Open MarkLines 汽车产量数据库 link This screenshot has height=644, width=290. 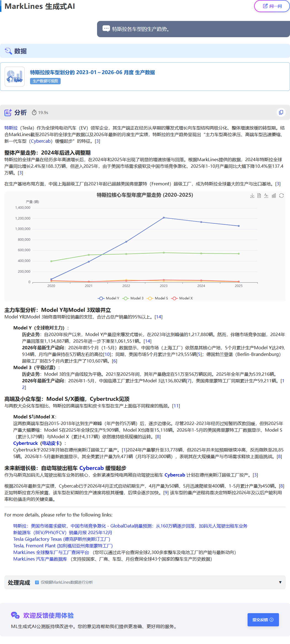(40, 559)
